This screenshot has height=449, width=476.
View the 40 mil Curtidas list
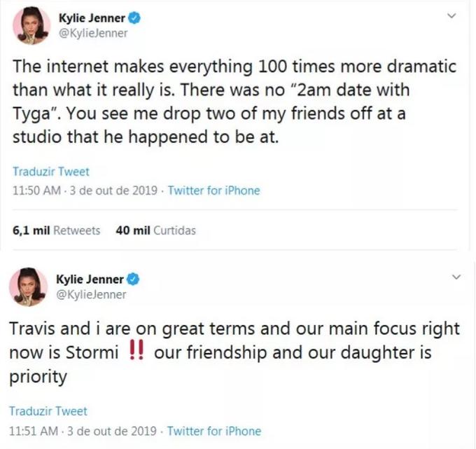coord(155,230)
